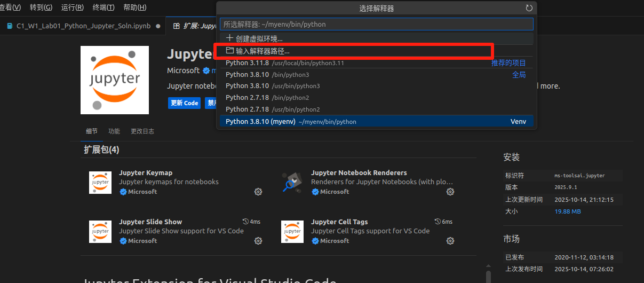Click the Jupyter Cell Tags extension icon
The image size is (644, 283).
(x=292, y=232)
